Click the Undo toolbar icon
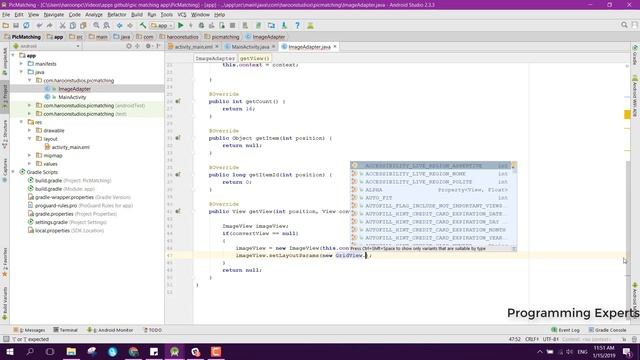The height and width of the screenshot is (360, 640). point(40,25)
